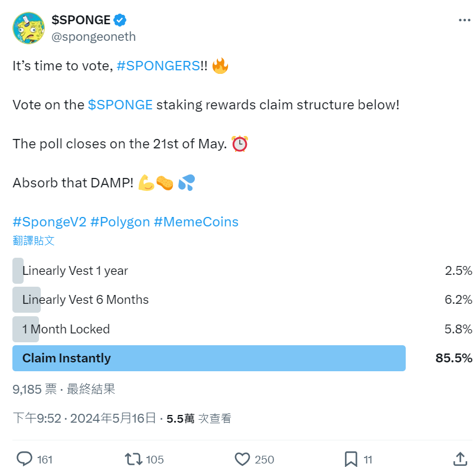Bookmark this post
This screenshot has height=467, width=476.
pyautogui.click(x=351, y=459)
